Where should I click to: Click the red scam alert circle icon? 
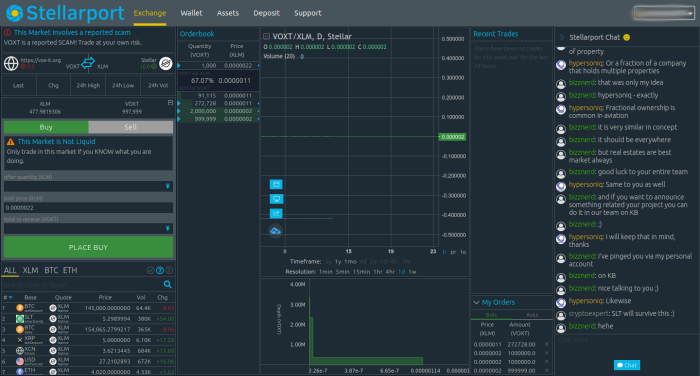(8, 32)
